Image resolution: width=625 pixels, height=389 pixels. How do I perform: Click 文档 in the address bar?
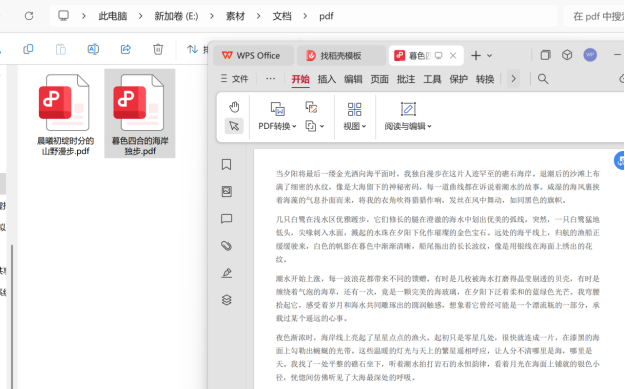282,16
